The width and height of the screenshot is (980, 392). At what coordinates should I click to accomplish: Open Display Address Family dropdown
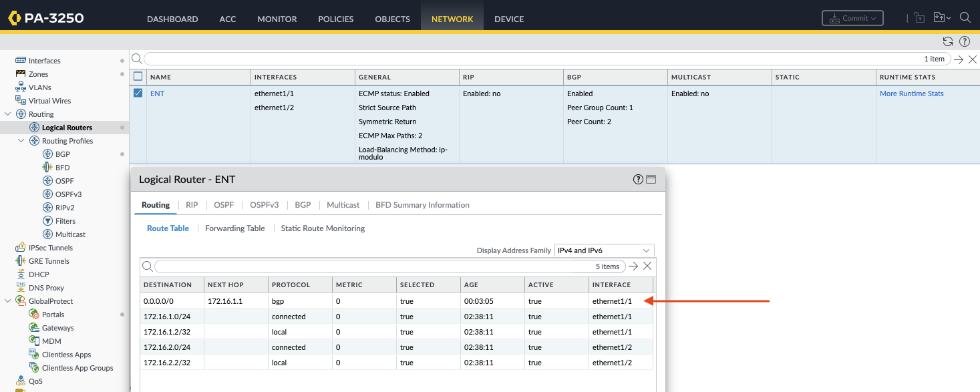coord(604,250)
